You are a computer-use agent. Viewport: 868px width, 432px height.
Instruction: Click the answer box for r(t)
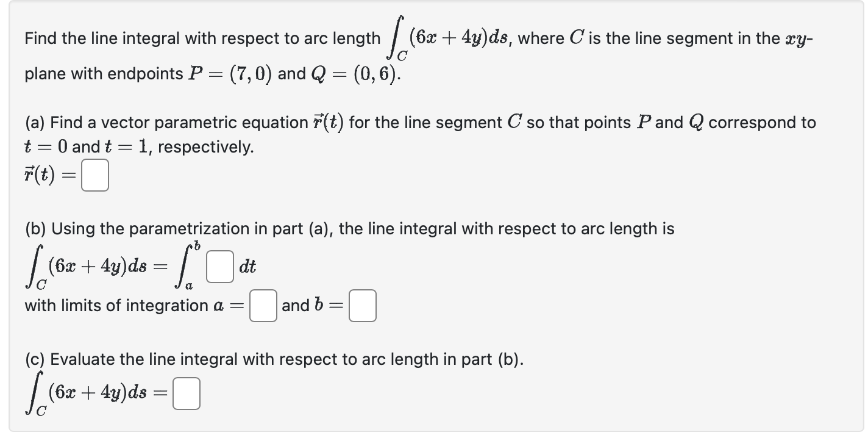click(x=94, y=175)
